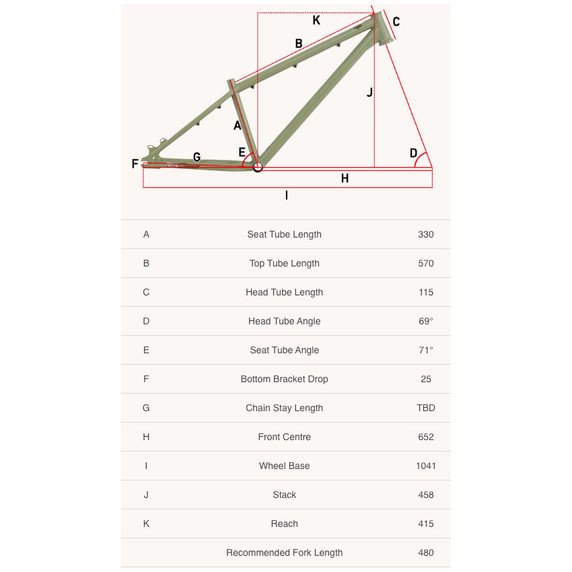Screen dimensions: 572x572
Task: Click the Chain Stay Length TBD value
Action: pyautogui.click(x=426, y=408)
